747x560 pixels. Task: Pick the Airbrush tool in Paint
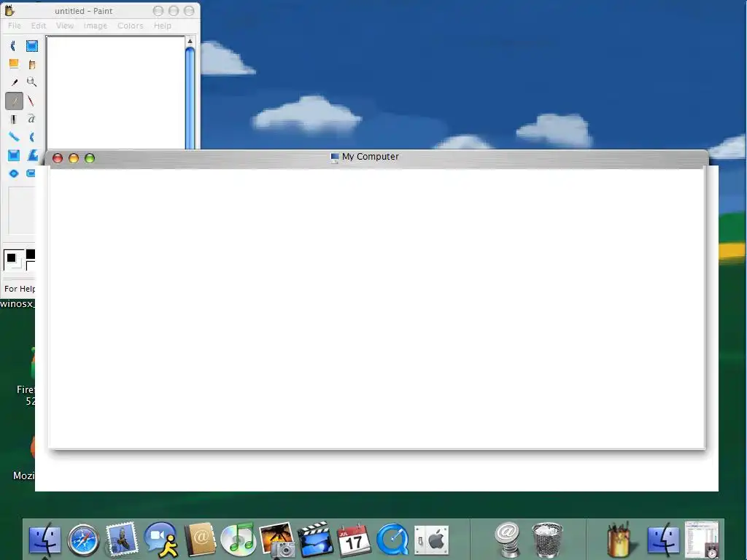point(14,119)
